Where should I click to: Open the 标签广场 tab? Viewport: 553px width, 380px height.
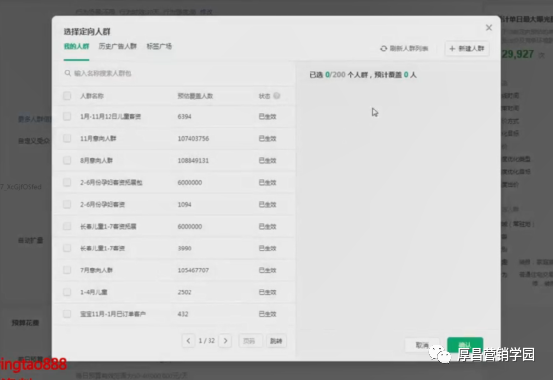click(x=159, y=46)
